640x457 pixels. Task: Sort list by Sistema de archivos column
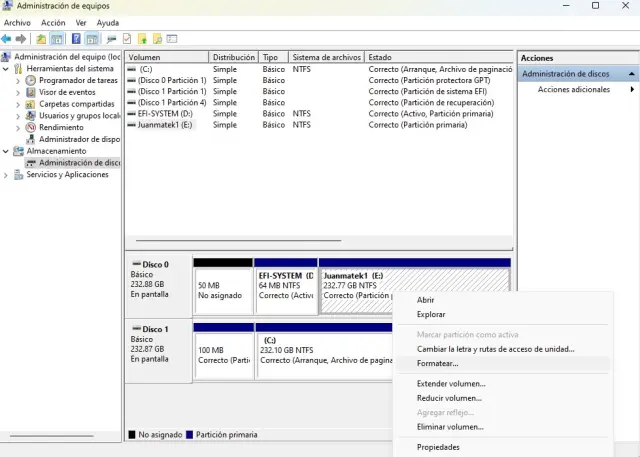pos(325,58)
